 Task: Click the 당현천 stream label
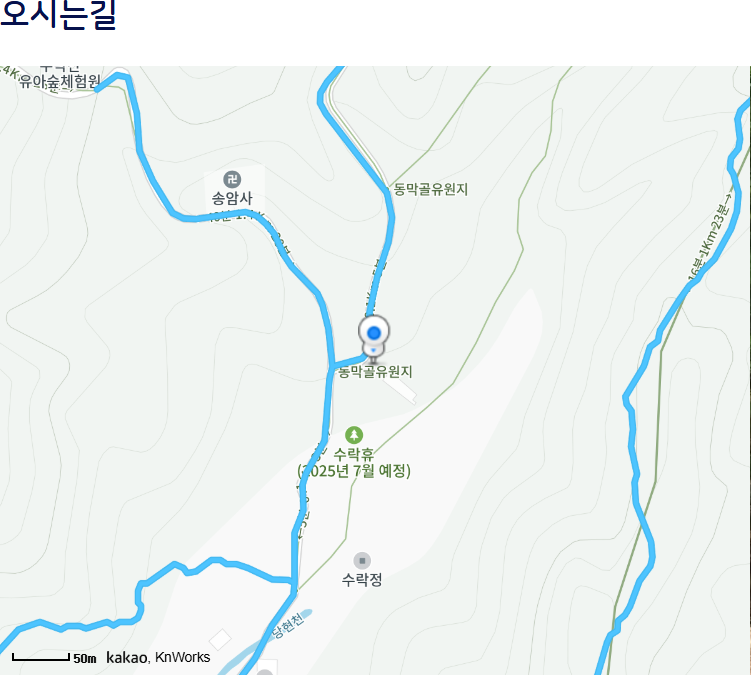coord(288,626)
